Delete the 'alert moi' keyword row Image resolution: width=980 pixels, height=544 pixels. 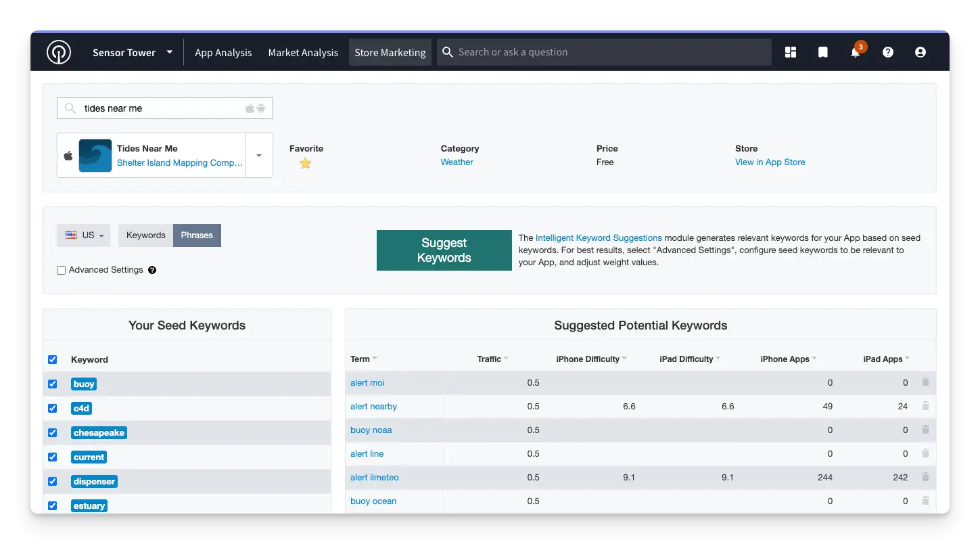point(925,382)
